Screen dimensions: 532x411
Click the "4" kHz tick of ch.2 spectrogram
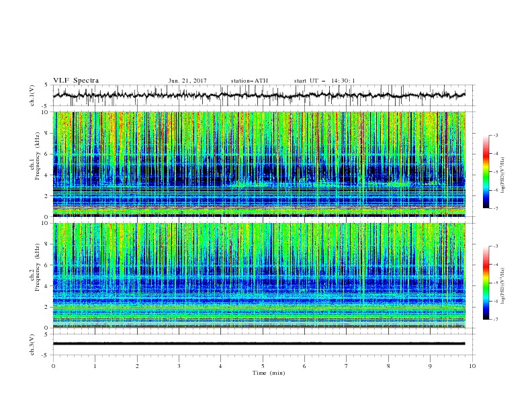48,286
